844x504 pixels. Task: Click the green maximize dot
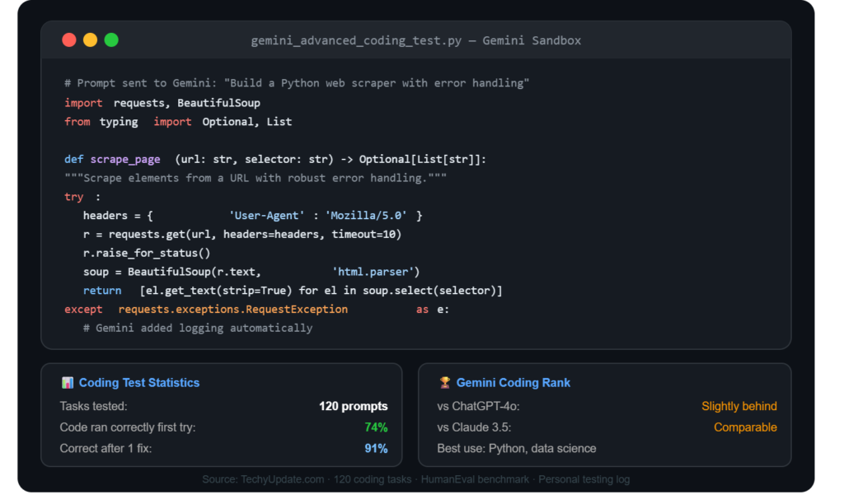click(x=111, y=40)
